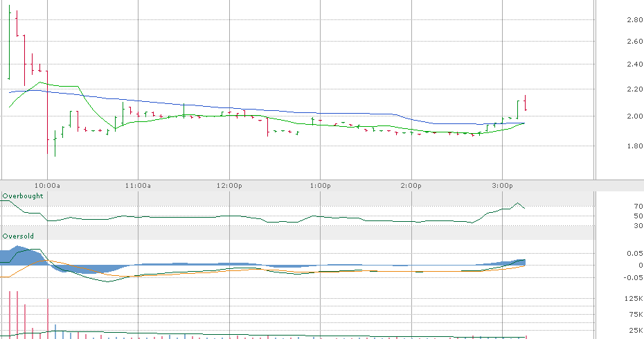Viewport: 644px width, 339px height.
Task: Click the Oversold label in RSI panel
Action: click(18, 236)
